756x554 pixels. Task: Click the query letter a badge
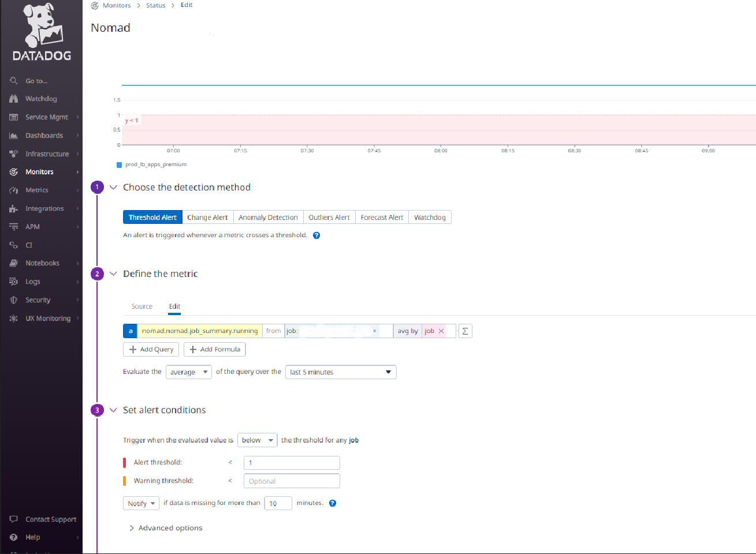[131, 331]
